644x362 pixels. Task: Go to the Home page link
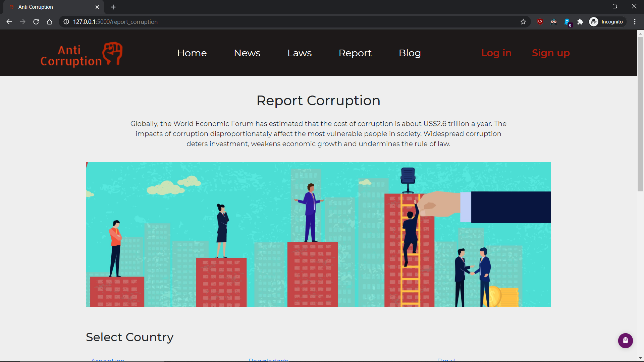coord(192,53)
